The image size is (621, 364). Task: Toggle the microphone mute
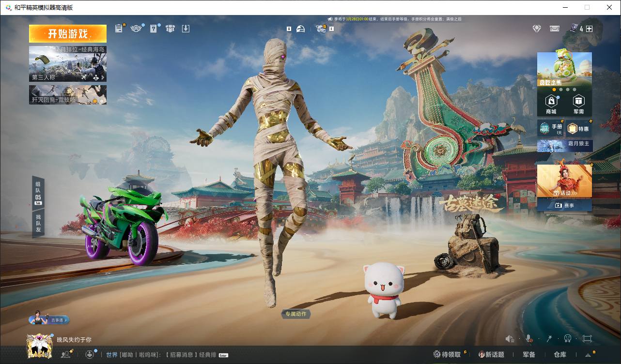click(x=529, y=339)
